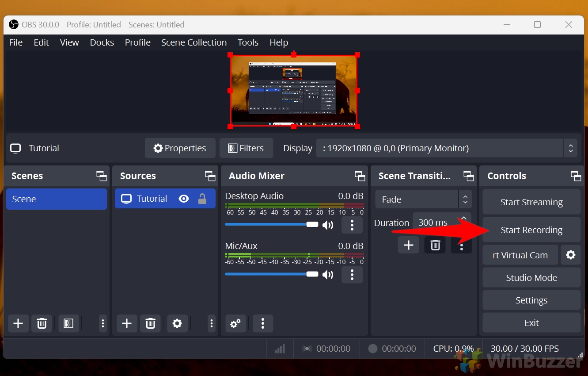Open the Profile menu
This screenshot has height=376, width=588.
point(138,42)
